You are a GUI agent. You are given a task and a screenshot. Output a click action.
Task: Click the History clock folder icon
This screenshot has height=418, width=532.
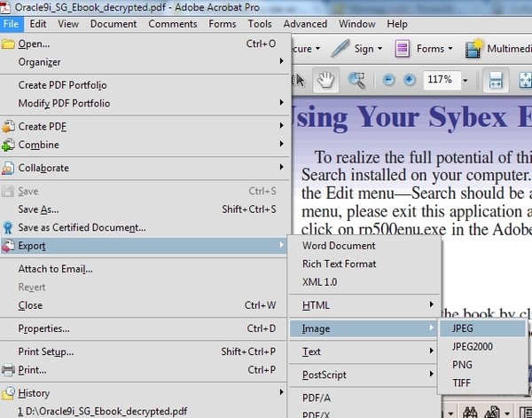8,393
